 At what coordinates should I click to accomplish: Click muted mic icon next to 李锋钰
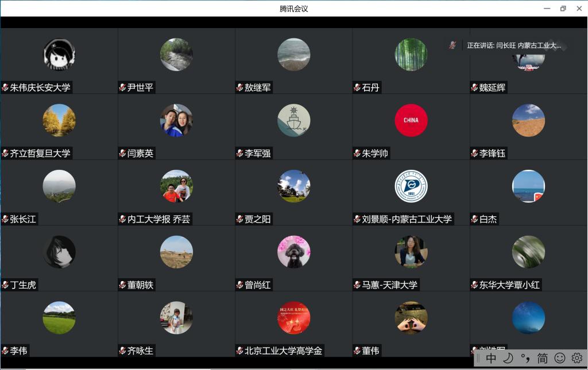474,153
